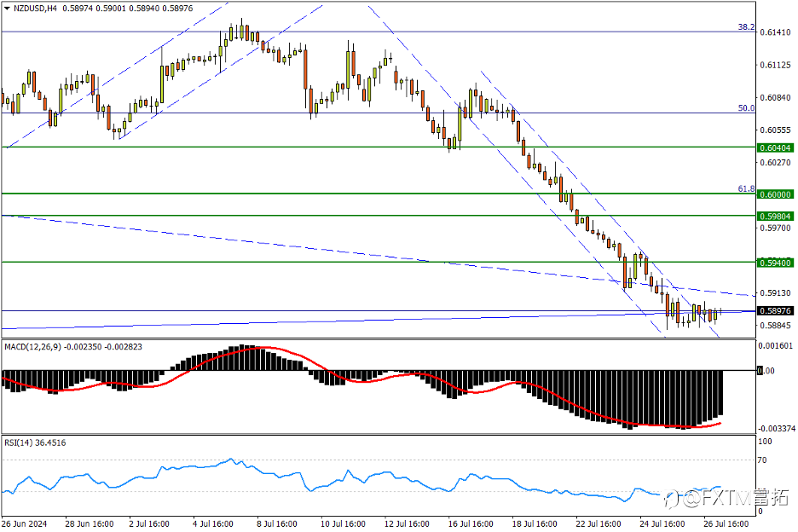
Task: Click the 24 Jul 16:00 time label
Action: click(662, 523)
